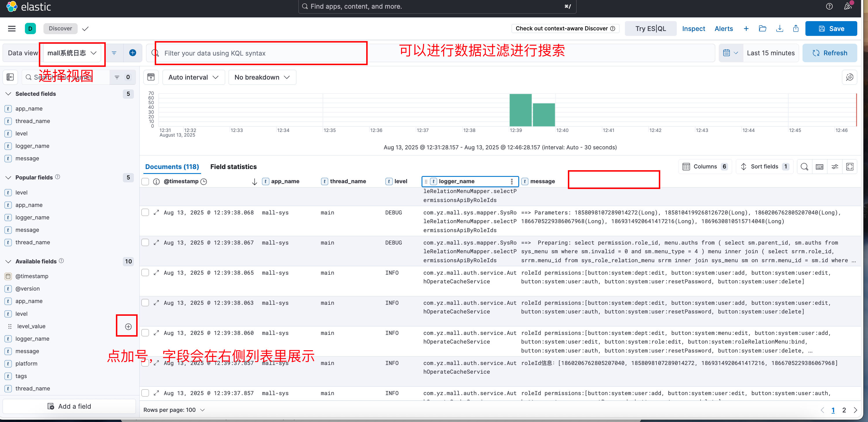Select checkbox for 12:39:38.063 row
868x422 pixels.
145,302
